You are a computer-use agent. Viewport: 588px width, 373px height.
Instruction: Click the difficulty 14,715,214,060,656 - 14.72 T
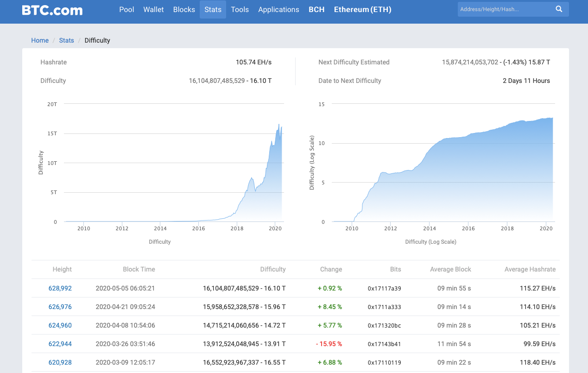pyautogui.click(x=244, y=325)
